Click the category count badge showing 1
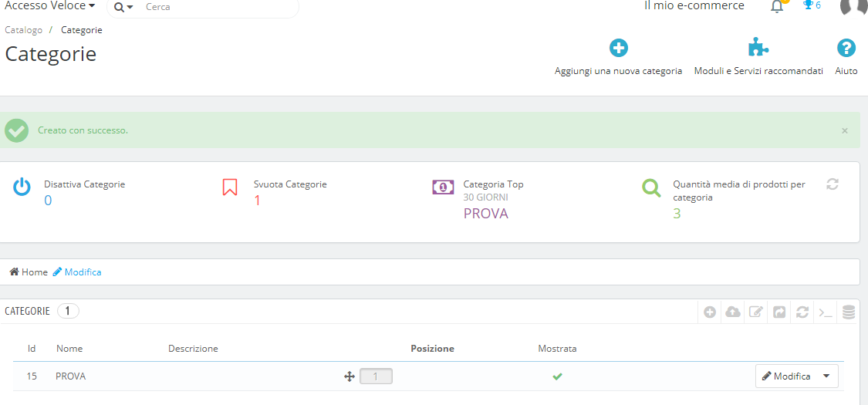The image size is (868, 405). (68, 311)
